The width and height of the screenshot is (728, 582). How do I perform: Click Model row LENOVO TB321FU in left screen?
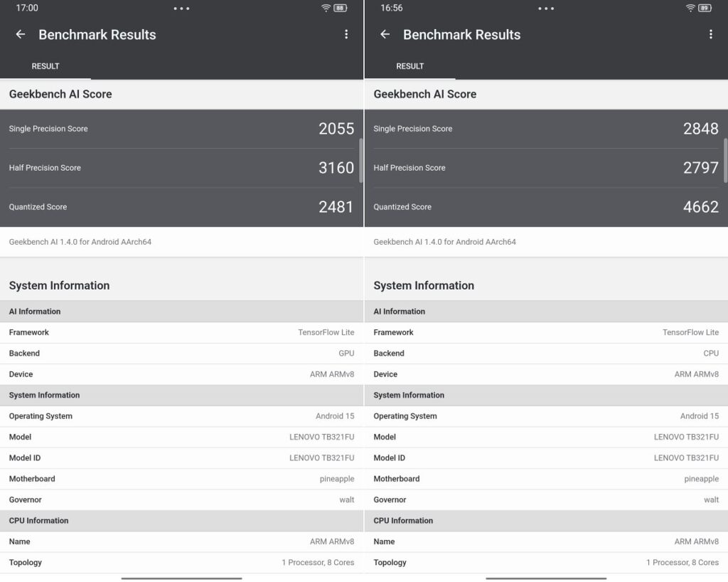181,437
